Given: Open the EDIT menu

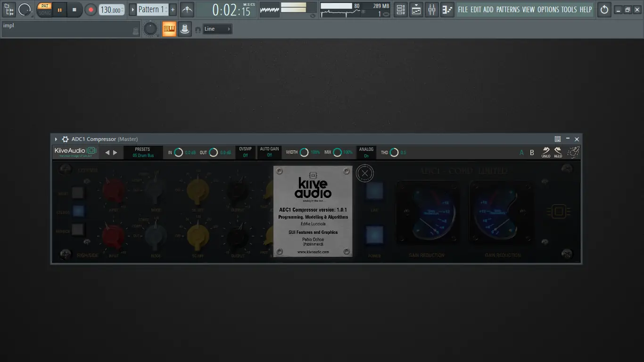Looking at the screenshot, I should click(x=476, y=9).
